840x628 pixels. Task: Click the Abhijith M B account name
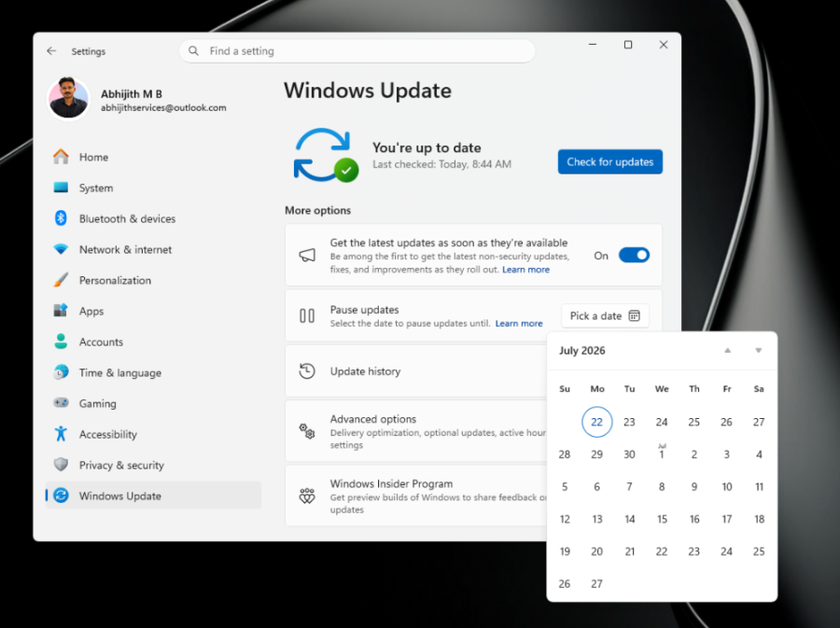coord(132,93)
